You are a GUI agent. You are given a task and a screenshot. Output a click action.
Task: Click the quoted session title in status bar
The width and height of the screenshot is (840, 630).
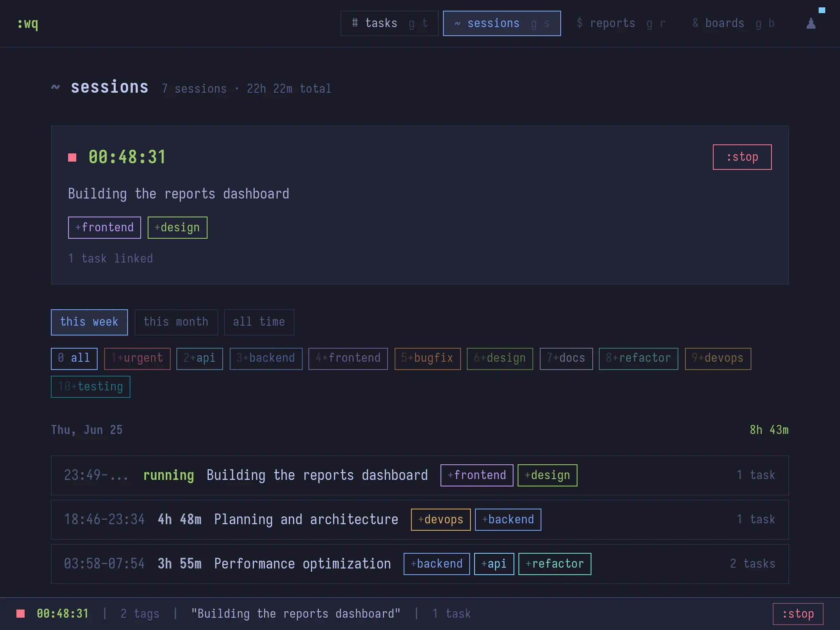[296, 614]
